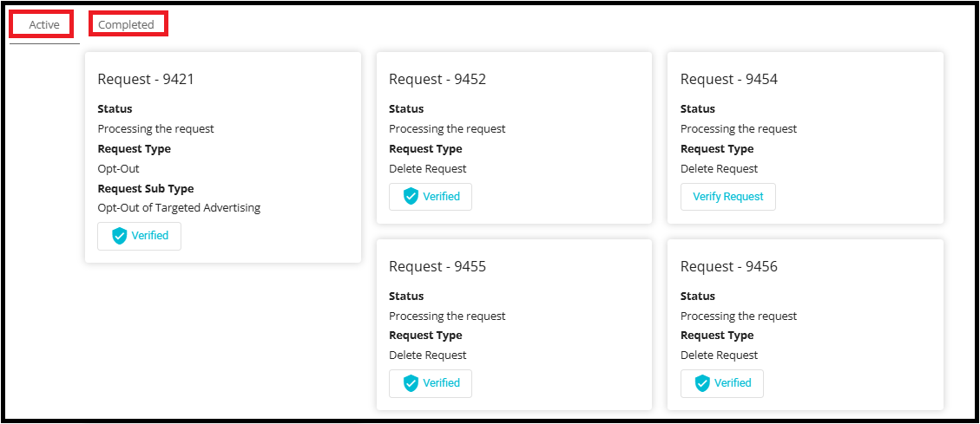Select the Request - 9421 card title

click(146, 79)
